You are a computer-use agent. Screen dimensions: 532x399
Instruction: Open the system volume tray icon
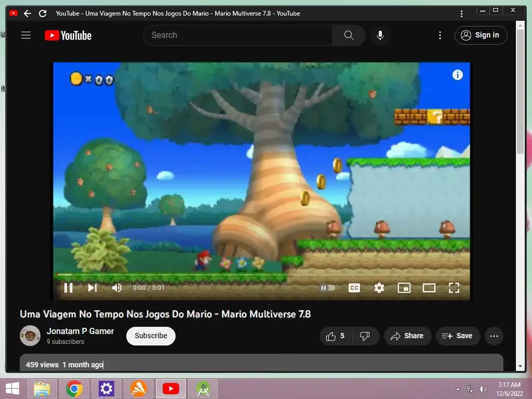[x=483, y=389]
